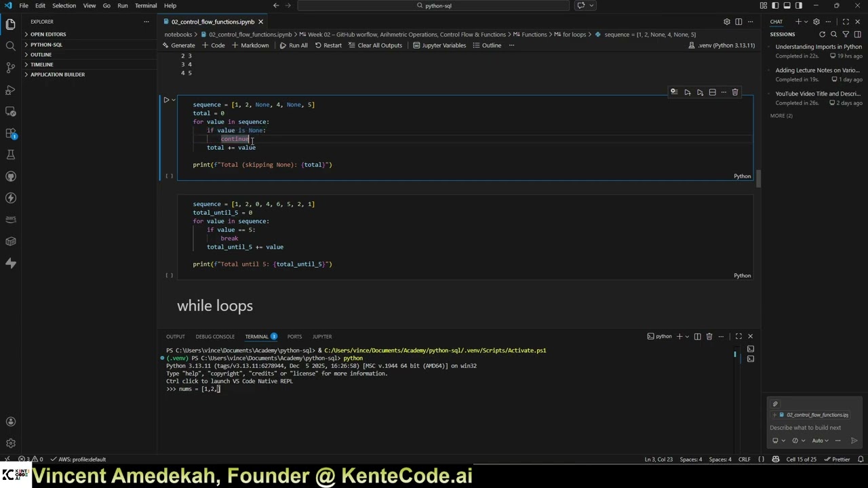Select the .venv Python kernel picker
The image size is (868, 488).
[722, 45]
